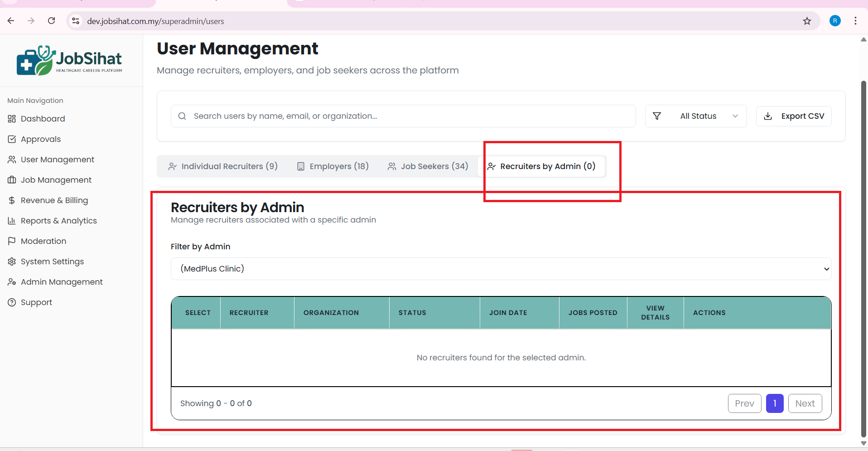This screenshot has height=451, width=868.
Task: Click the System Settings gear icon
Action: click(x=12, y=262)
